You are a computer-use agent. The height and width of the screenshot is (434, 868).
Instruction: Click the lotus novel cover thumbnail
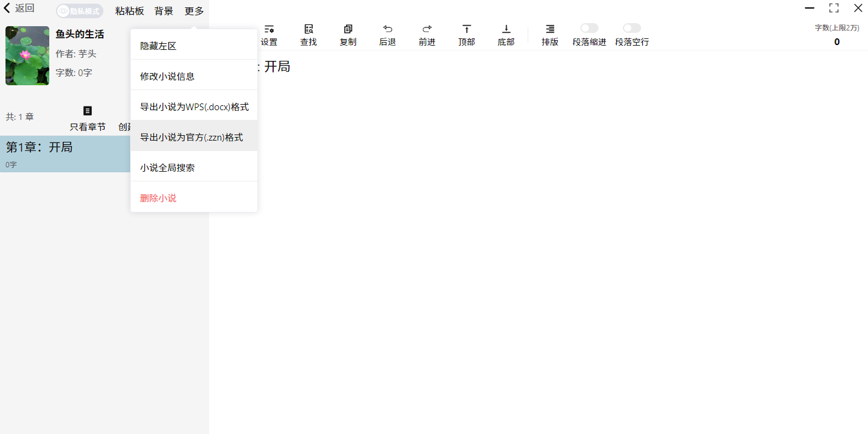coord(27,55)
